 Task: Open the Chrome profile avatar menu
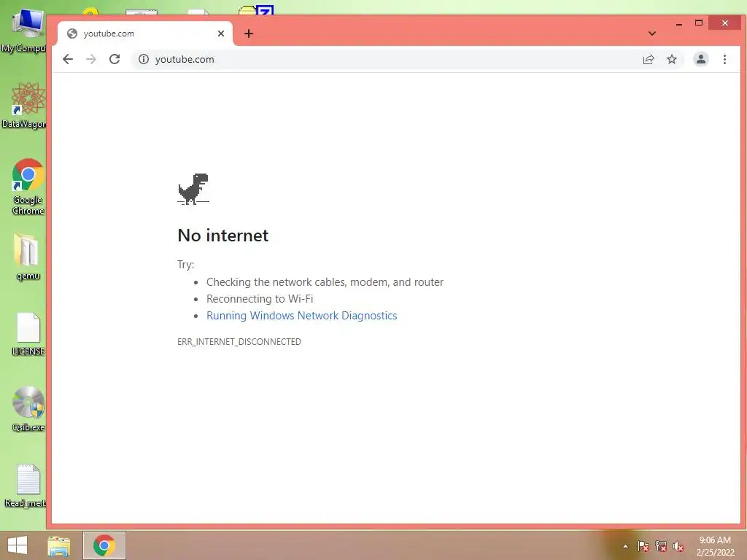pos(701,59)
